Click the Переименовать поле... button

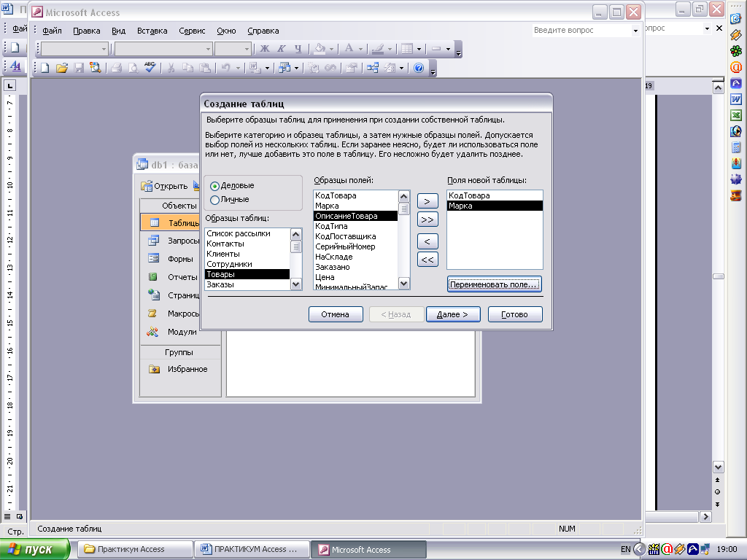click(x=495, y=284)
